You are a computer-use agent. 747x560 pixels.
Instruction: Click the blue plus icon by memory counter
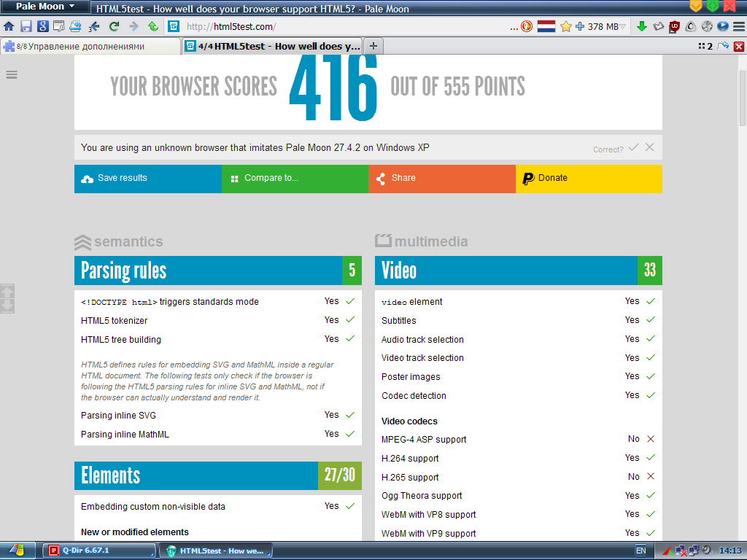coord(580,26)
